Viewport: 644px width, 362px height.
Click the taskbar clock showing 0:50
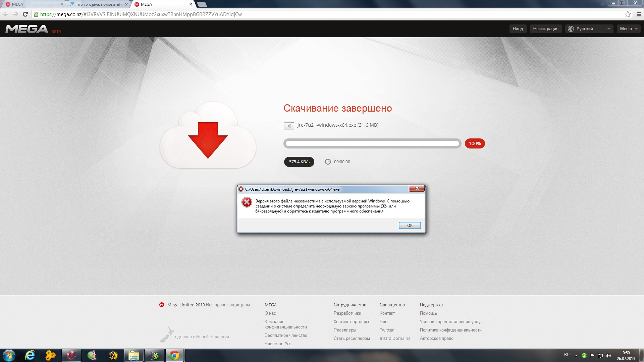tap(626, 355)
